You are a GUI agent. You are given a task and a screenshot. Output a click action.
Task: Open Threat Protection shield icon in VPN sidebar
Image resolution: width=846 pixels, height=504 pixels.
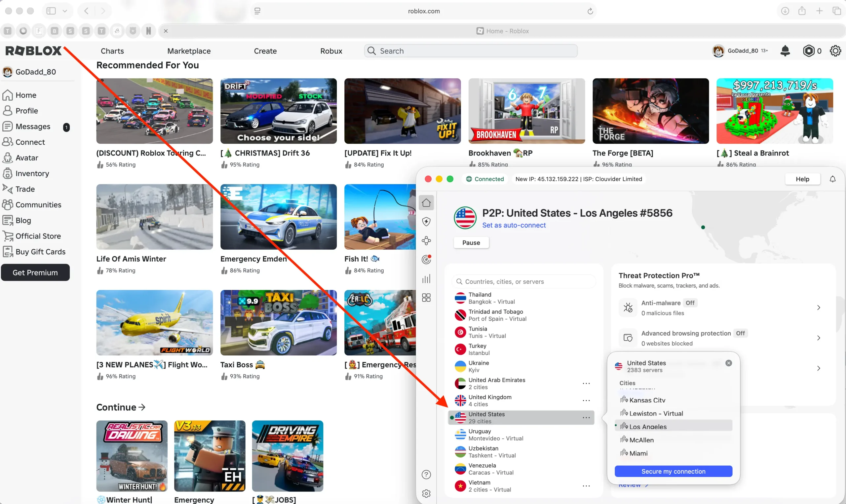426,222
